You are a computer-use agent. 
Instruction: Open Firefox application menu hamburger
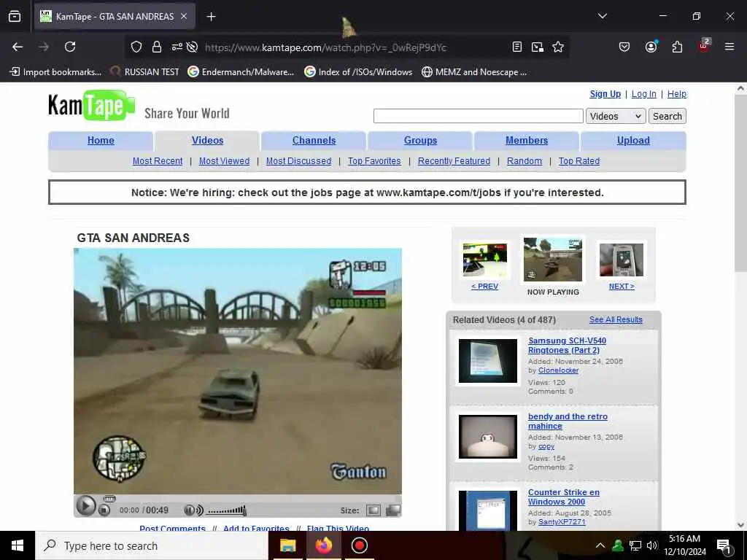coord(729,47)
